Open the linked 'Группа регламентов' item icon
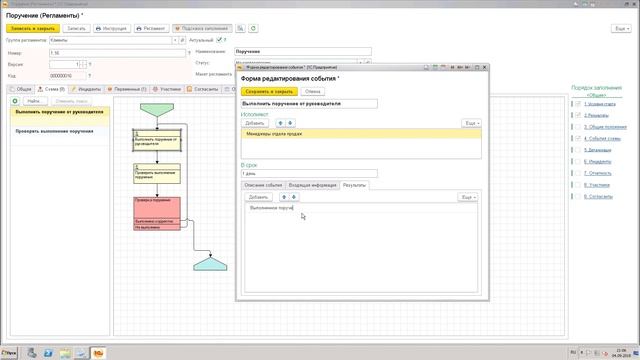Image resolution: width=640 pixels, height=360 pixels. click(182, 40)
